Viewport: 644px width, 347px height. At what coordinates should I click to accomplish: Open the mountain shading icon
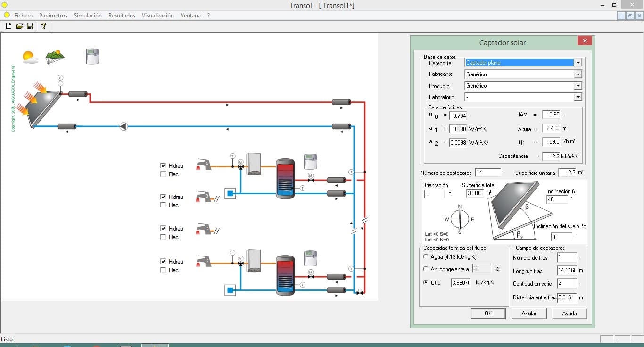[55, 57]
